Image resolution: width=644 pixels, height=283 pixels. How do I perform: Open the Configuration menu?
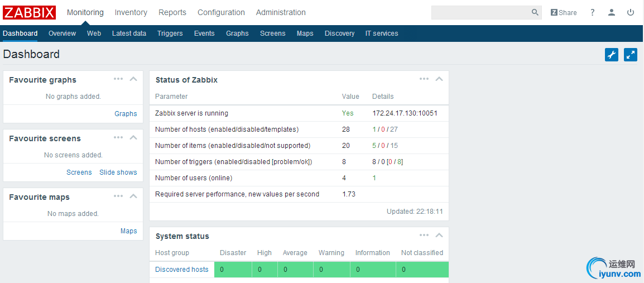[221, 12]
